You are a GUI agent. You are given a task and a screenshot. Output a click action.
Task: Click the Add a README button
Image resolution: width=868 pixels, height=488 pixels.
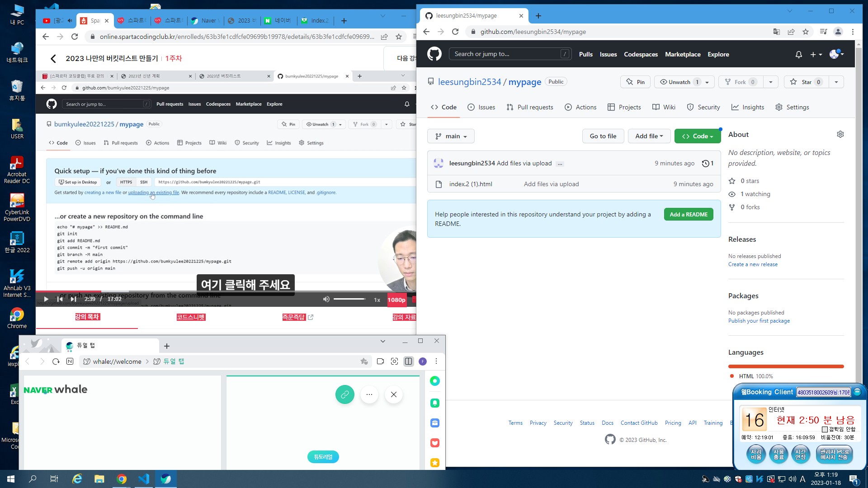point(689,214)
